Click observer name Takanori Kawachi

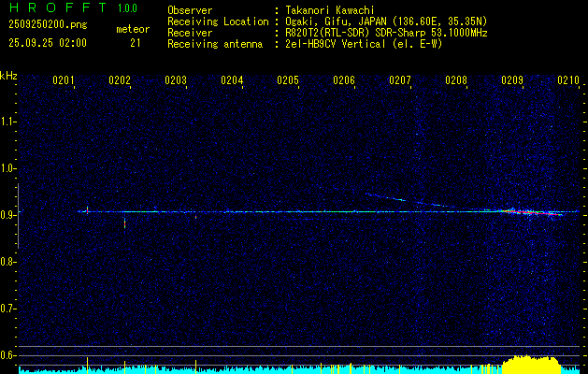[x=330, y=10]
